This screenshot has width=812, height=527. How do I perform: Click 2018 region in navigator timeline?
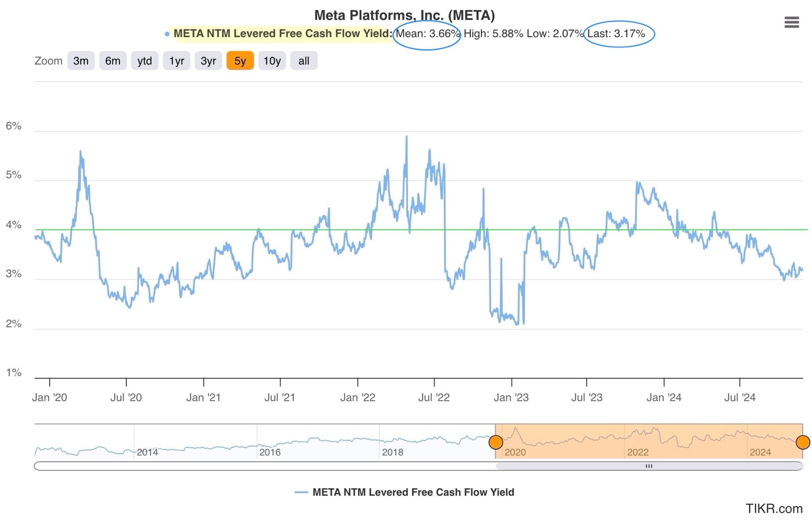(x=392, y=452)
